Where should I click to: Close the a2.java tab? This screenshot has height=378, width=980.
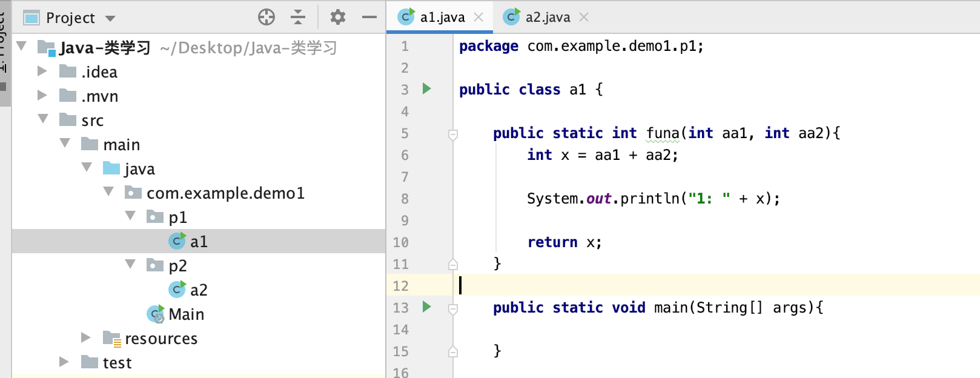point(584,18)
